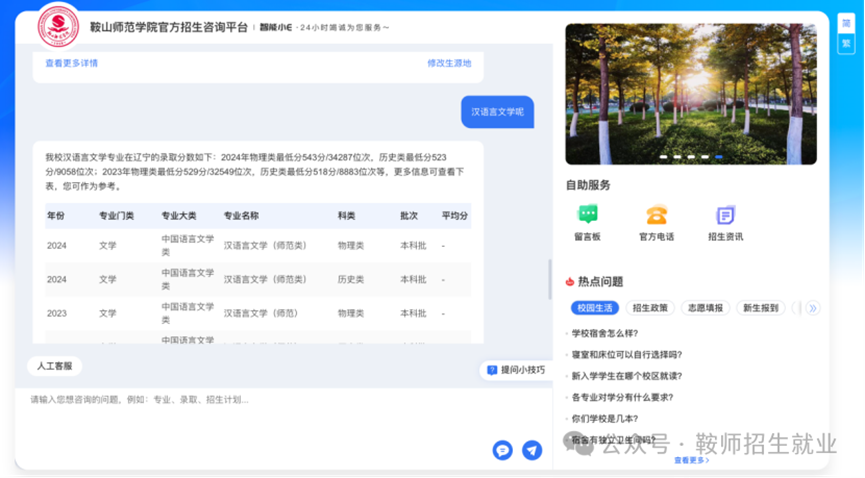Open 提问小技巧 question tips
Screen dimensions: 865x478
point(516,370)
